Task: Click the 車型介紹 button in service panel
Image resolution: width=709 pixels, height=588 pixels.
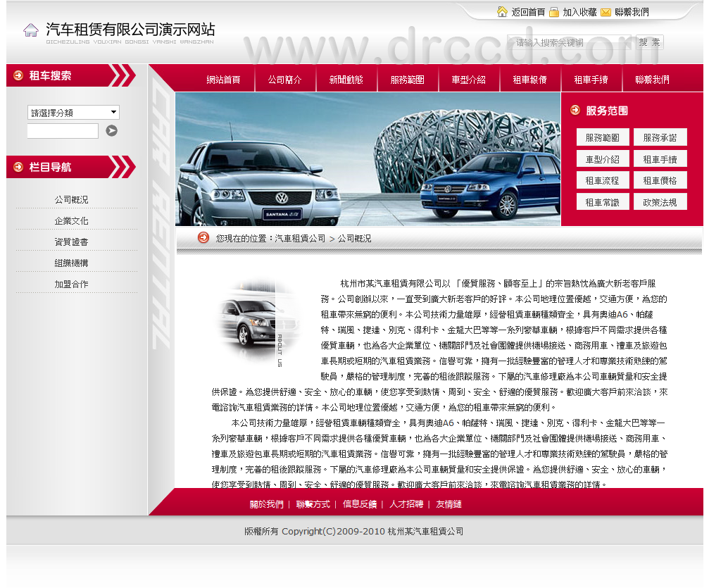Action: click(x=603, y=159)
